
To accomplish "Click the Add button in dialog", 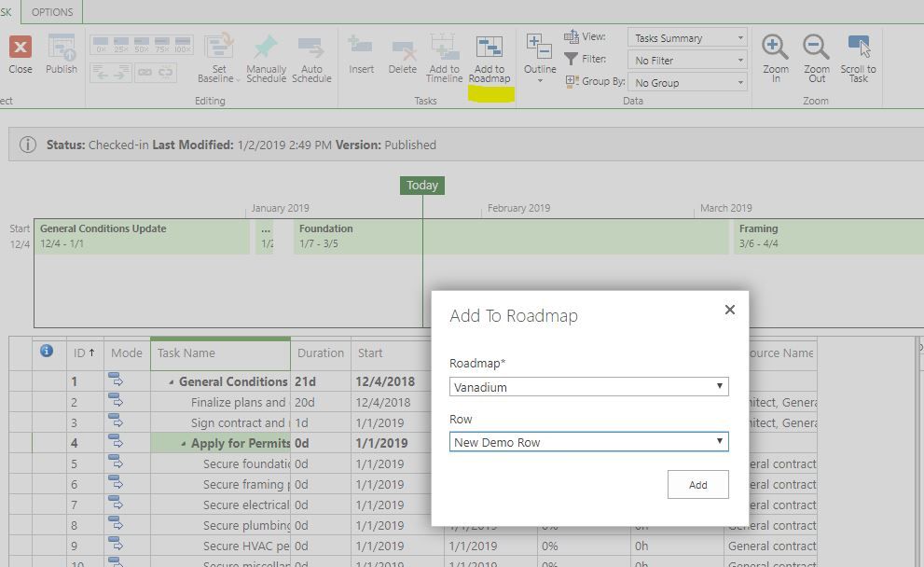I will pyautogui.click(x=697, y=485).
